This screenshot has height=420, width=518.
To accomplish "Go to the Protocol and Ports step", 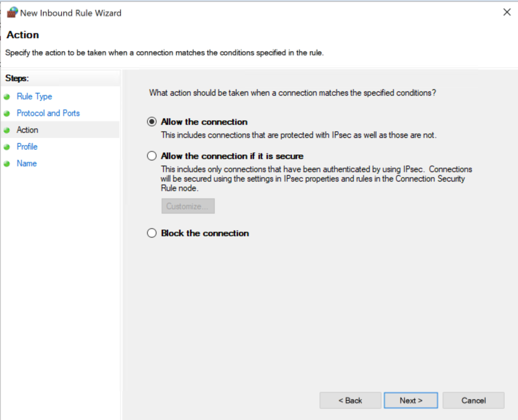I will point(48,113).
